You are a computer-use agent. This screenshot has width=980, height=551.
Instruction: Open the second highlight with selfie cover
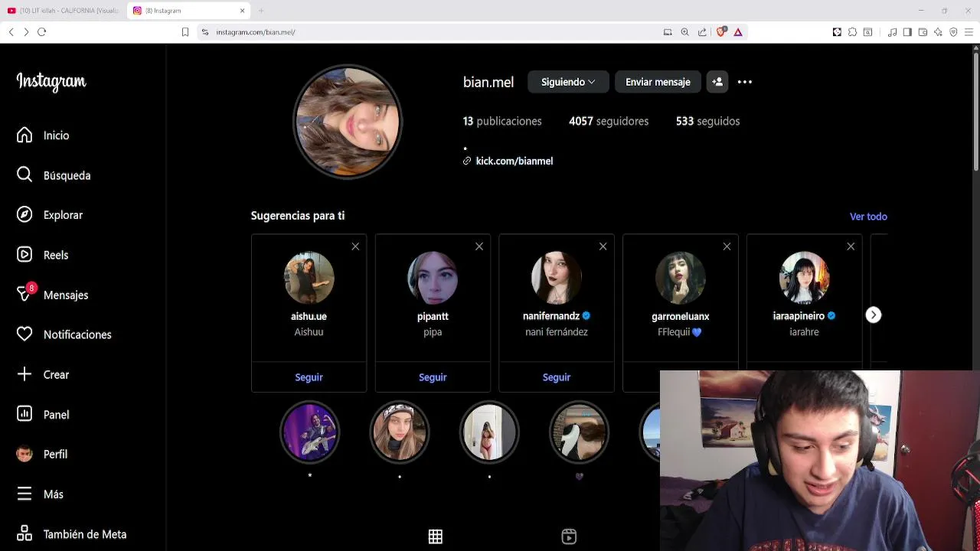(400, 432)
